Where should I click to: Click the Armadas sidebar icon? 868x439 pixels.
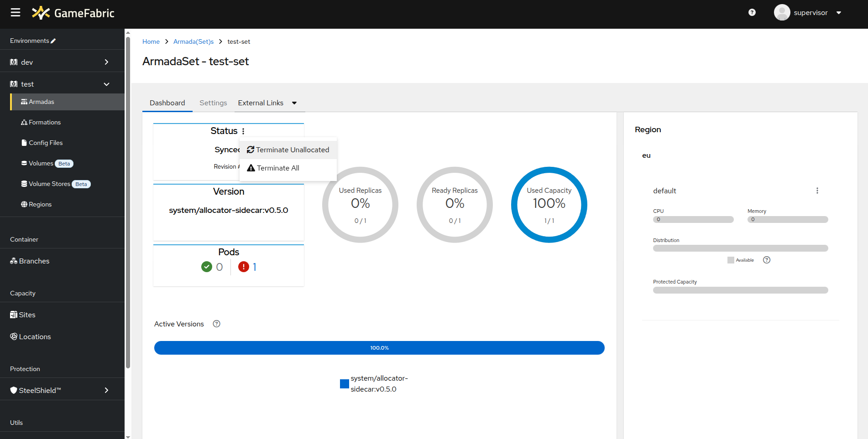24,102
